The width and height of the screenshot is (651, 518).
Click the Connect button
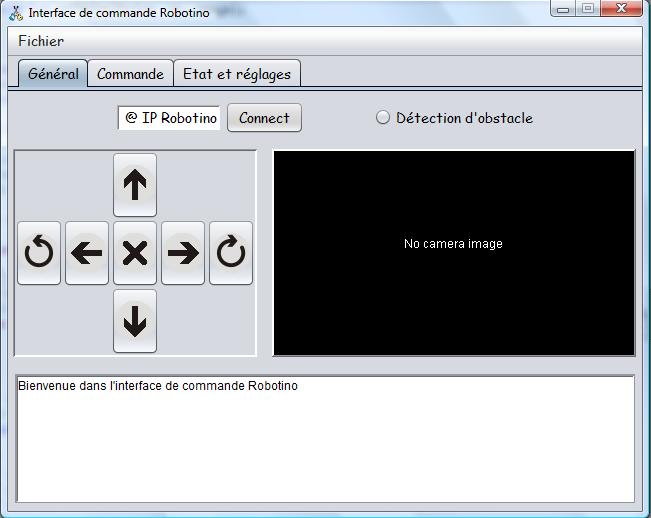pyautogui.click(x=264, y=118)
